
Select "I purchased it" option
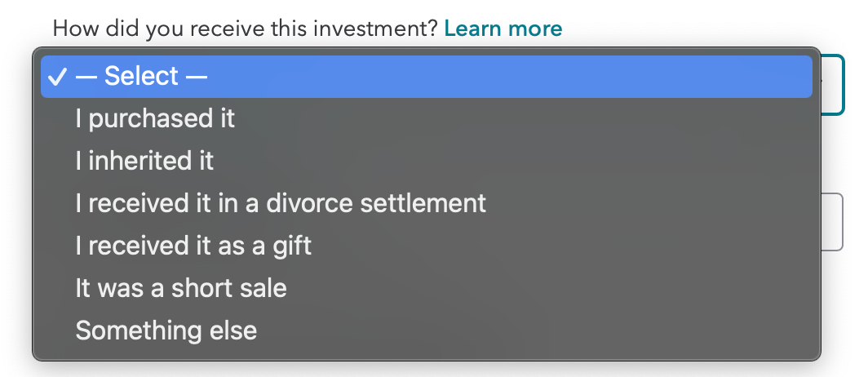click(x=155, y=119)
